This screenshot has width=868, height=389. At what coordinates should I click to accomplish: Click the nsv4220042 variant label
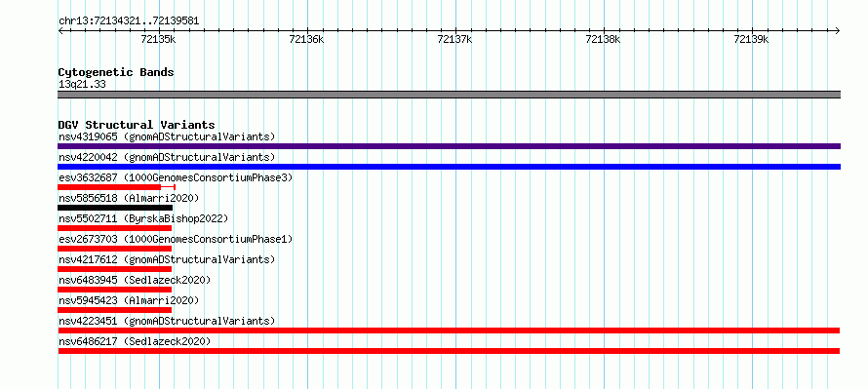coord(167,157)
